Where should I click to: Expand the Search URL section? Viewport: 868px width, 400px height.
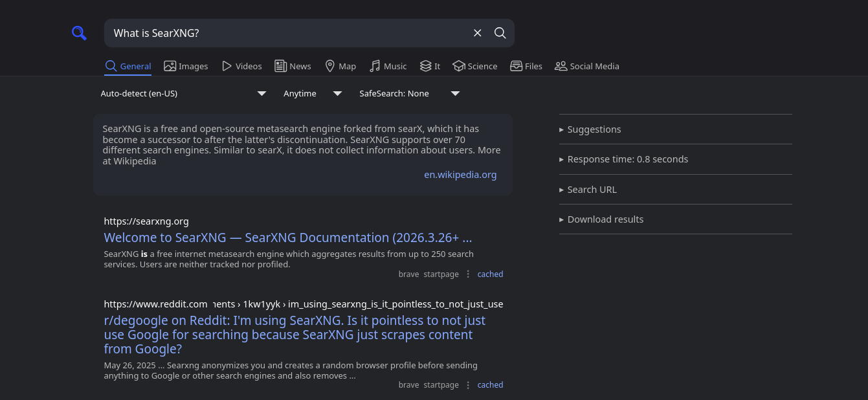675,190
